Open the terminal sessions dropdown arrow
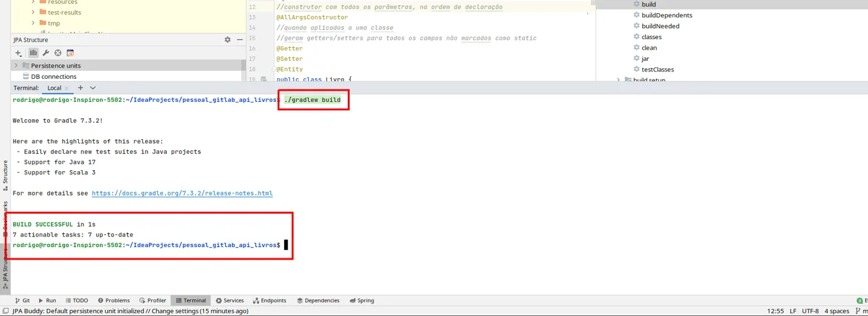This screenshot has height=316, width=868. 93,88
